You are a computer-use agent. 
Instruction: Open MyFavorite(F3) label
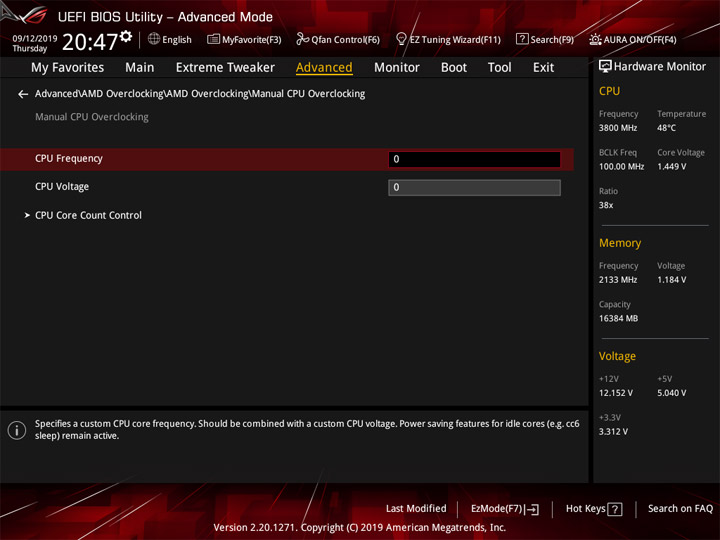tap(252, 40)
